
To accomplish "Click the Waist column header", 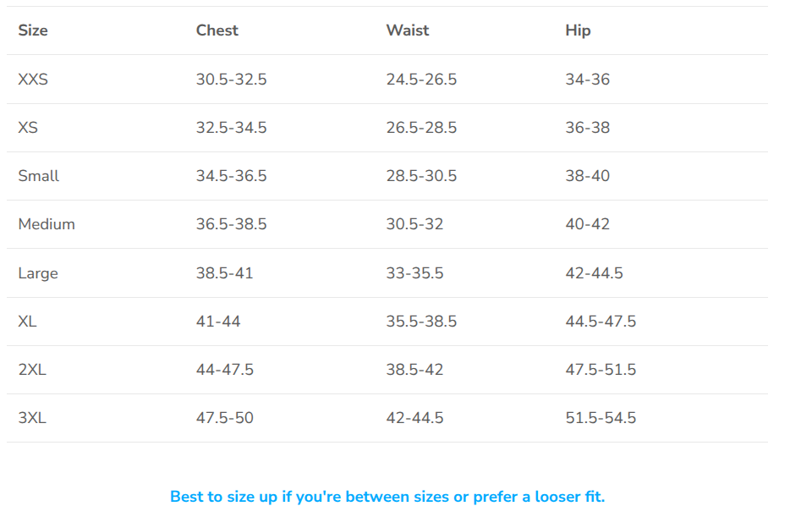I will (408, 30).
